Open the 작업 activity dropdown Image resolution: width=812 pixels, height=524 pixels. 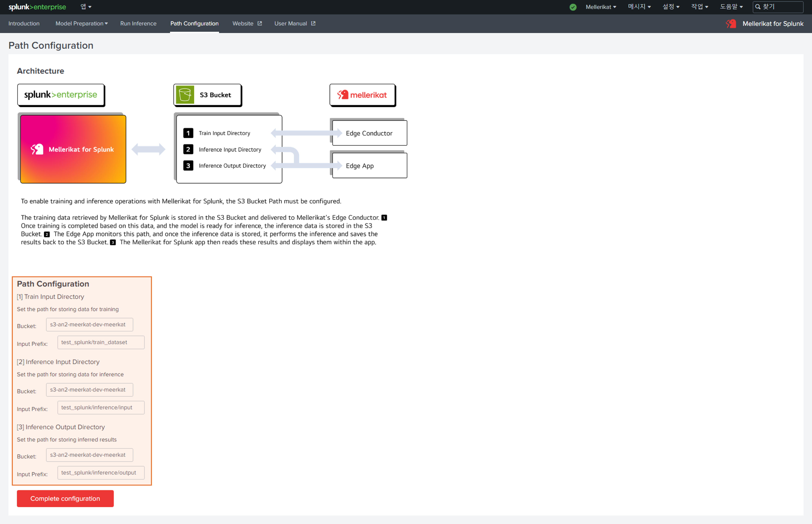coord(699,7)
